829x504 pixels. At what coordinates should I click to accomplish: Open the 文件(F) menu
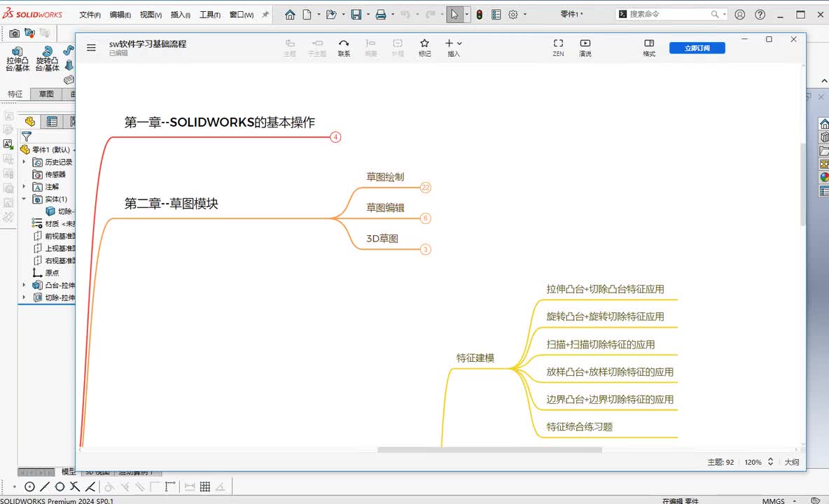pos(90,15)
